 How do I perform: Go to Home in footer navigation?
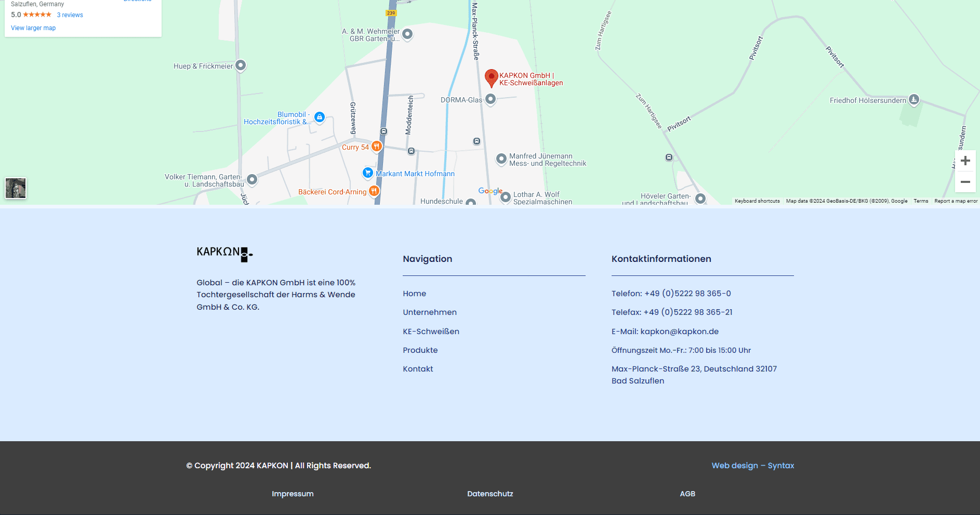pos(414,294)
